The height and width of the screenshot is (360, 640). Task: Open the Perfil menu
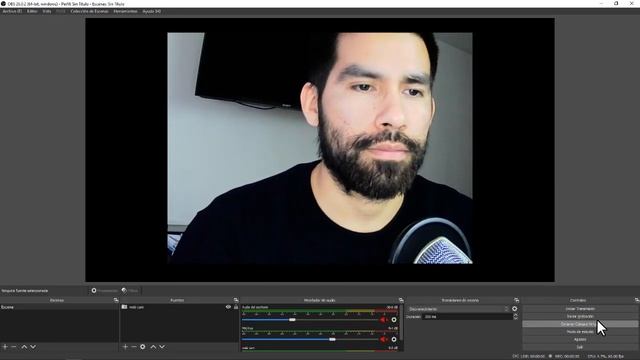point(61,11)
